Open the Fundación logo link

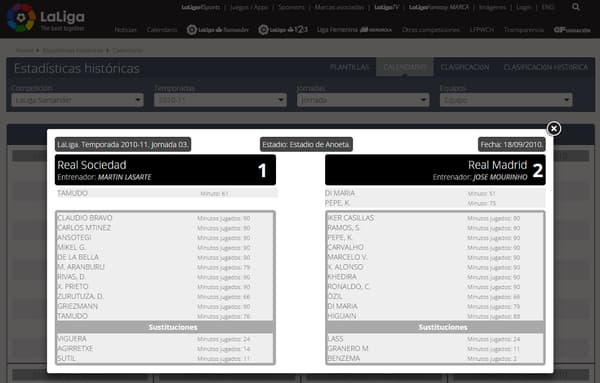pos(572,30)
